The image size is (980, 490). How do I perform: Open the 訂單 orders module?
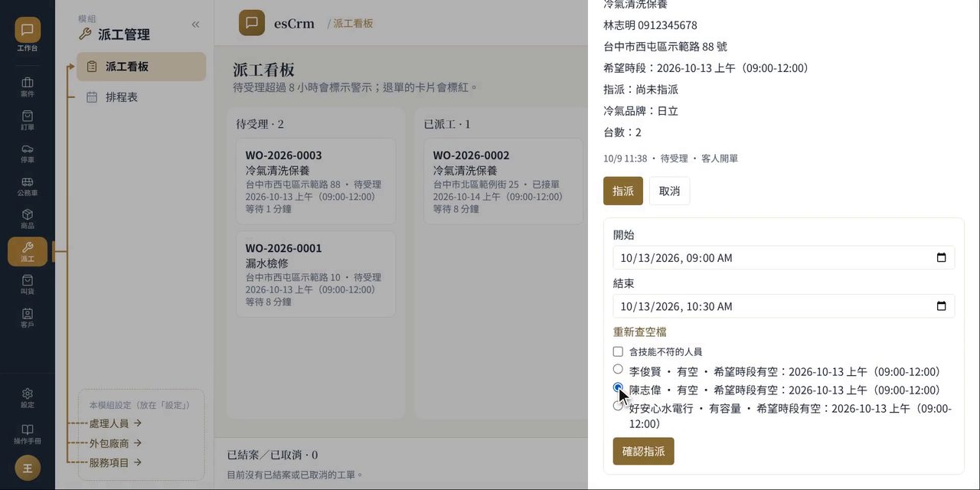pos(28,120)
